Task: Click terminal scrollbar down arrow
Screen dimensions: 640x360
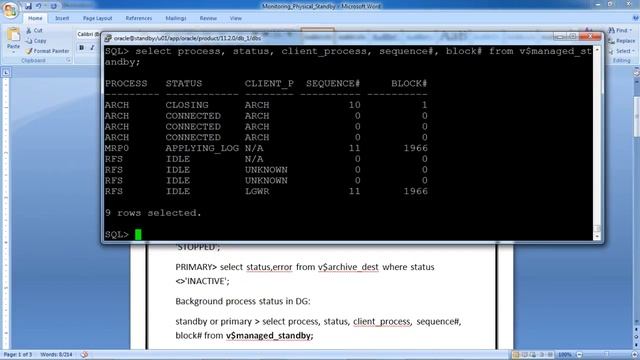Action: pos(598,236)
